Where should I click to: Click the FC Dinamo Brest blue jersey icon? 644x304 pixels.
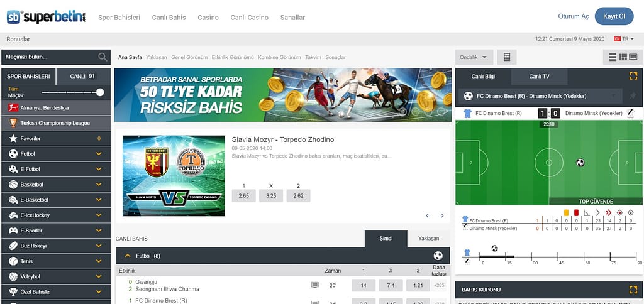click(x=467, y=113)
